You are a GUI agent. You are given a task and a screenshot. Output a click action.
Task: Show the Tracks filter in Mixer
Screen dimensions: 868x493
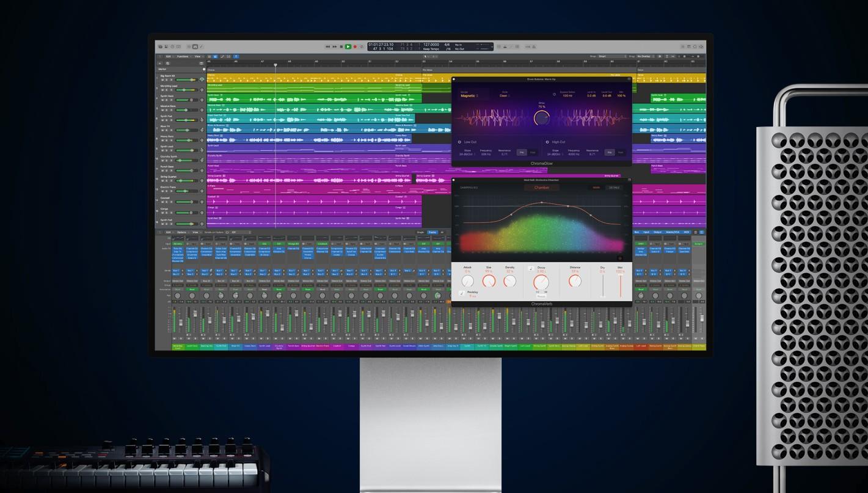(432, 232)
